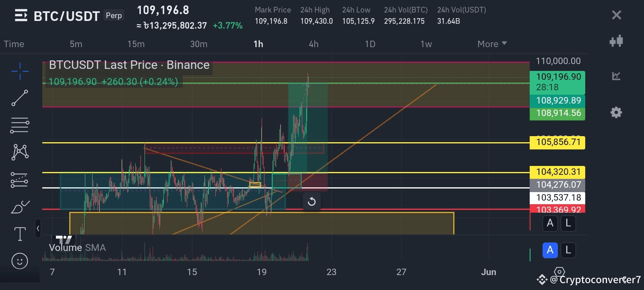Switch to the 1D timeframe
Image resolution: width=644 pixels, height=290 pixels.
[370, 44]
